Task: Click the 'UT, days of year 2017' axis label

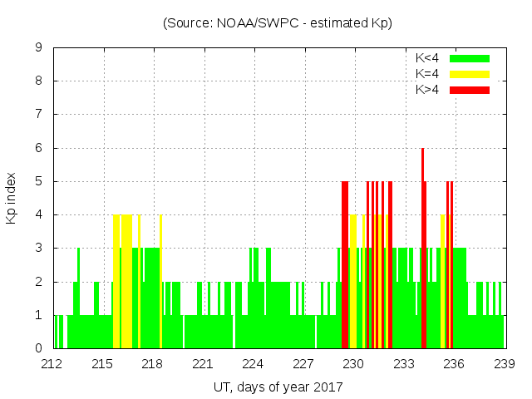Action: click(277, 387)
